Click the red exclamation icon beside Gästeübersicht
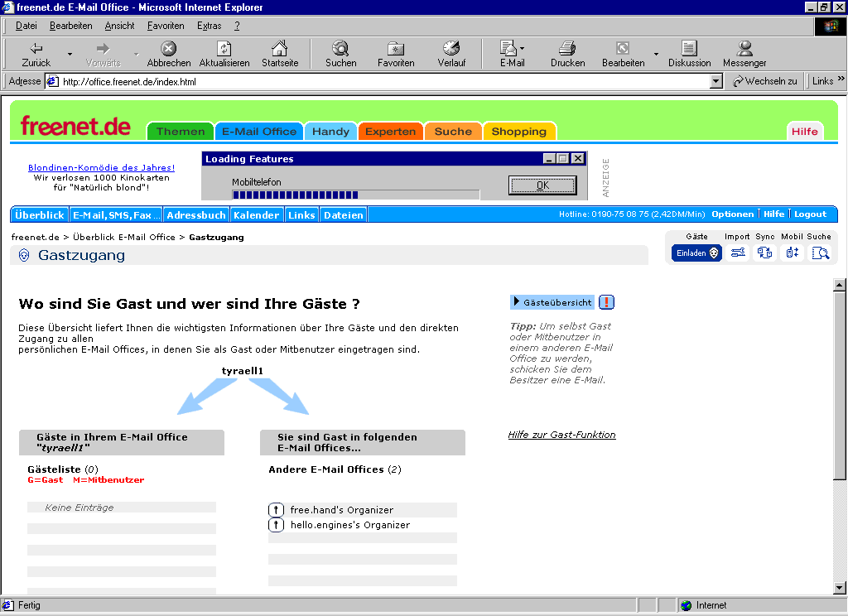Screen dimensions: 848x616 [607, 302]
